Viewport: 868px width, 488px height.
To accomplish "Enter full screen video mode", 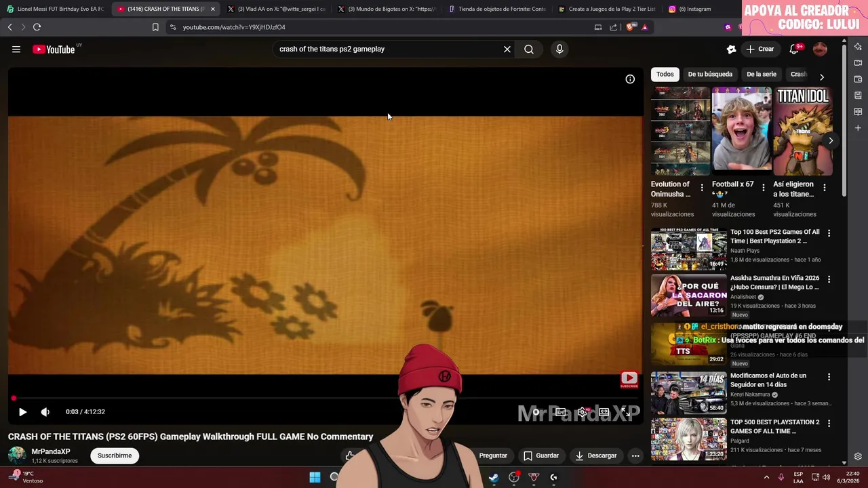I will pos(625,411).
